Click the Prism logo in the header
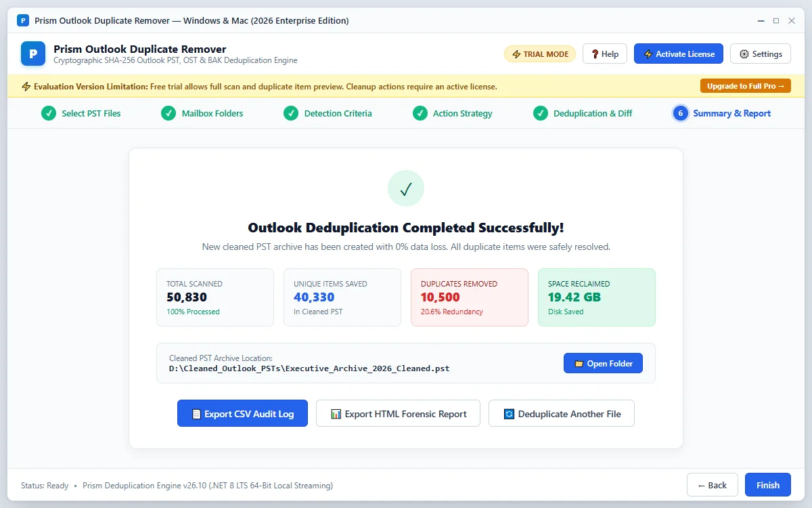The width and height of the screenshot is (812, 508). (x=33, y=54)
